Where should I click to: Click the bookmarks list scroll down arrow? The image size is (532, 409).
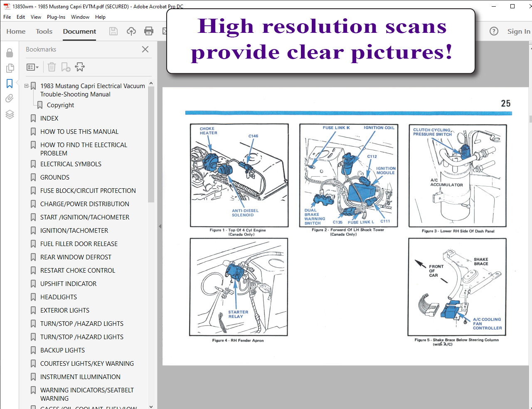coord(151,406)
